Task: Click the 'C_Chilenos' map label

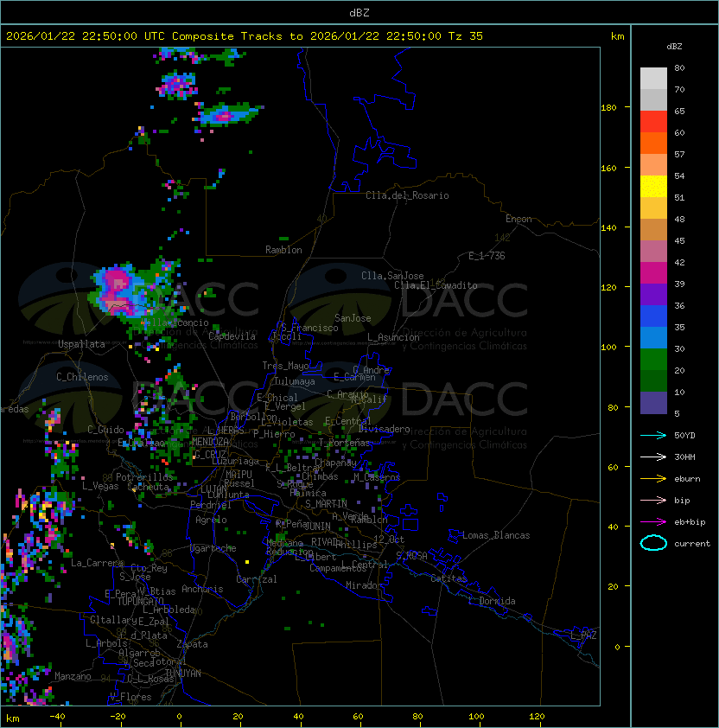Action: coord(82,377)
